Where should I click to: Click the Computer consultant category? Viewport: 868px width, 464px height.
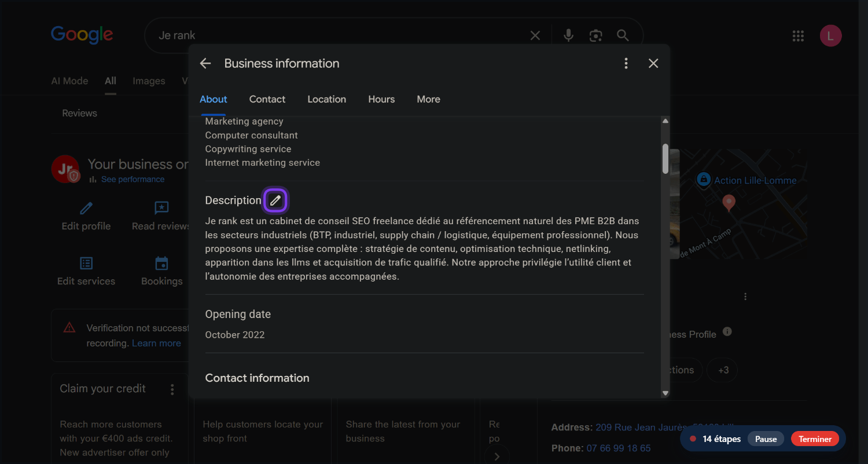(252, 136)
